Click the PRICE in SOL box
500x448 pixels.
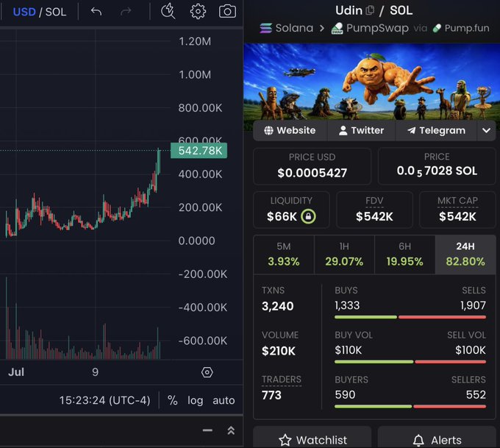pyautogui.click(x=437, y=166)
